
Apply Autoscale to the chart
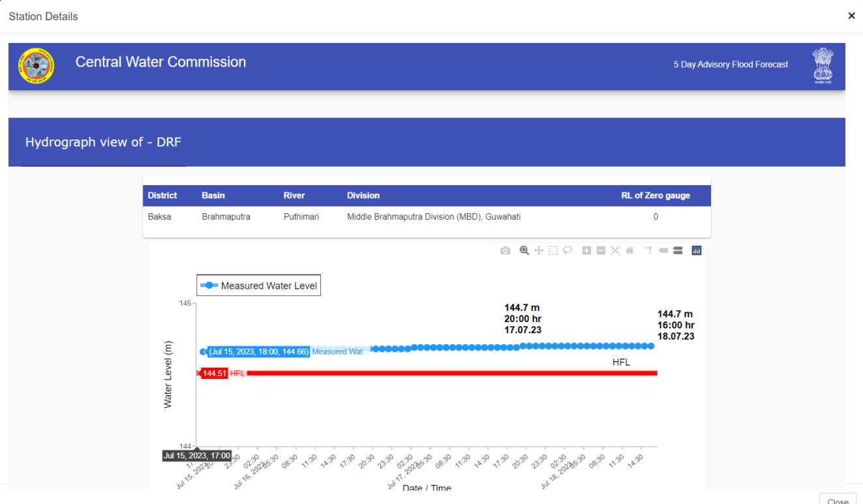pyautogui.click(x=615, y=250)
